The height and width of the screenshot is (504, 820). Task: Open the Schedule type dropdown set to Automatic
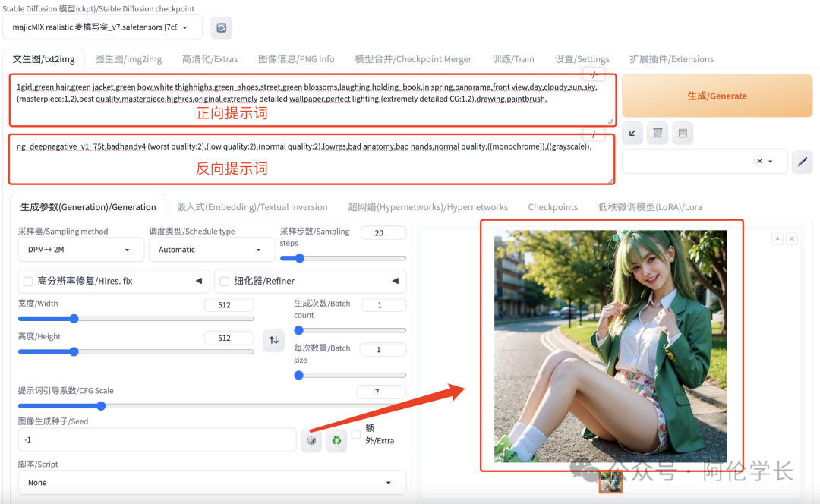(x=211, y=249)
